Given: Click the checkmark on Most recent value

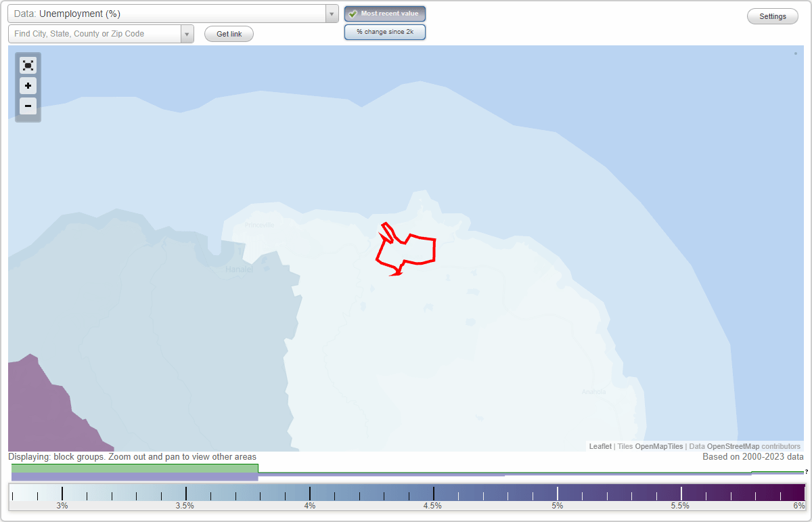Looking at the screenshot, I should click(x=353, y=14).
